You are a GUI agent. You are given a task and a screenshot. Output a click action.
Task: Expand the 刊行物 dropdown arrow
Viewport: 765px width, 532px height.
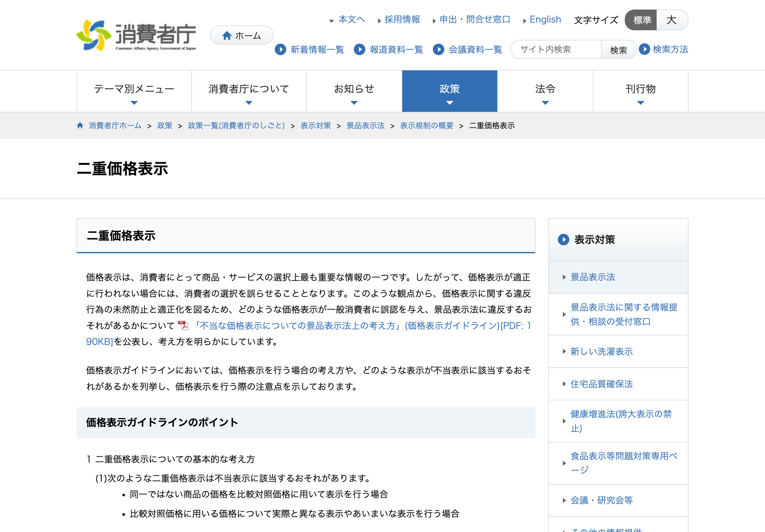click(641, 103)
